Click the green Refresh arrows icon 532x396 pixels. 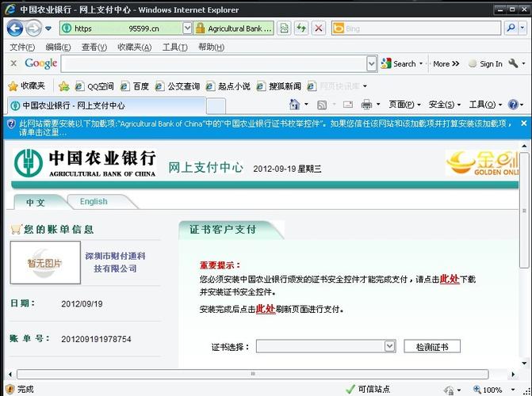301,29
